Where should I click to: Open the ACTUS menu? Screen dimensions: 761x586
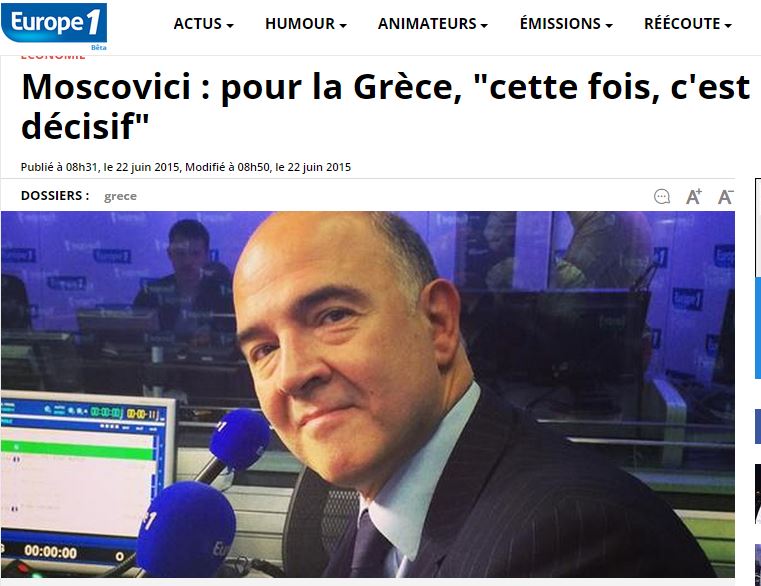203,24
